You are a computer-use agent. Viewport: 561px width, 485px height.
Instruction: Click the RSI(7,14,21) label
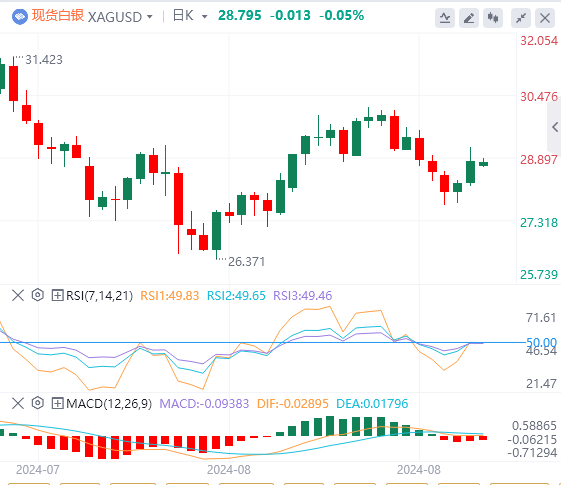99,296
